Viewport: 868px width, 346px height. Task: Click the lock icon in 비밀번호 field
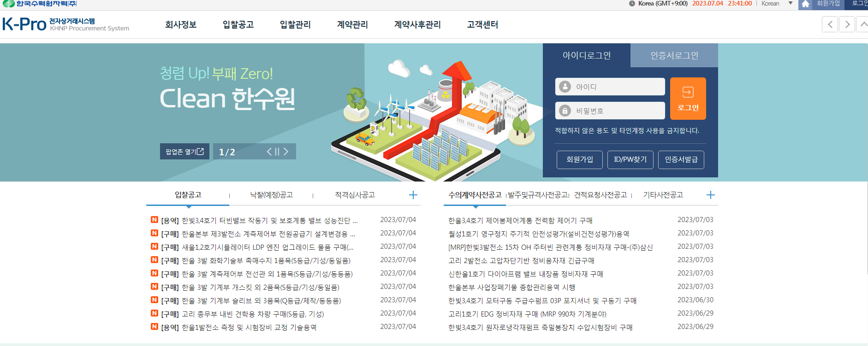[565, 111]
